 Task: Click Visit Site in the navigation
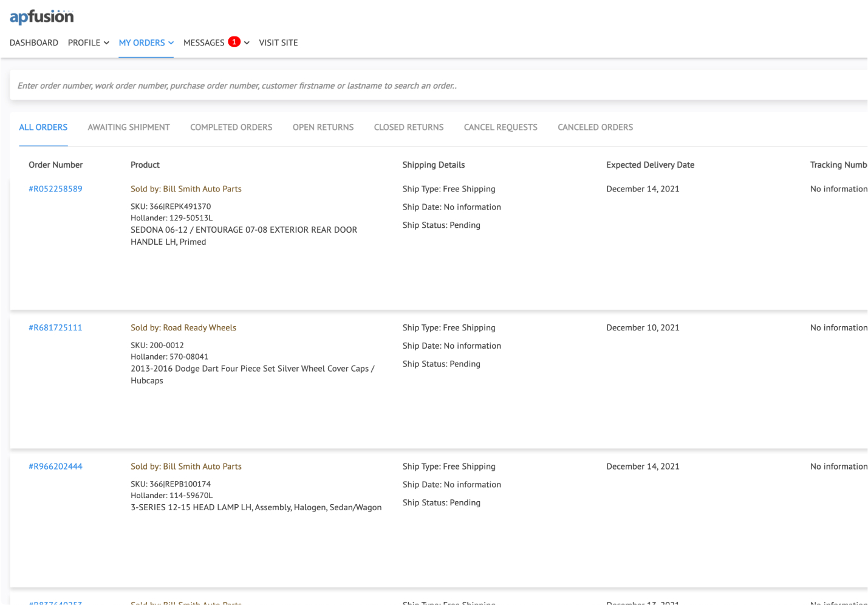tap(278, 43)
